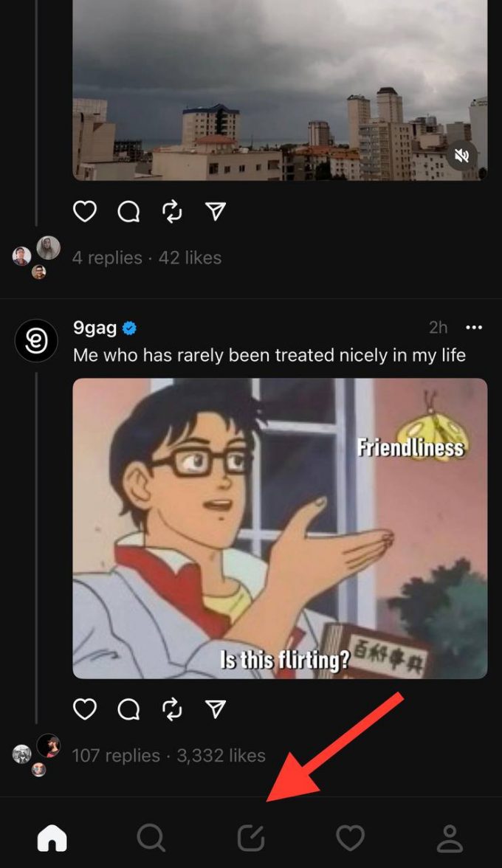The image size is (502, 868).
Task: Go to the Home tab
Action: tap(52, 838)
